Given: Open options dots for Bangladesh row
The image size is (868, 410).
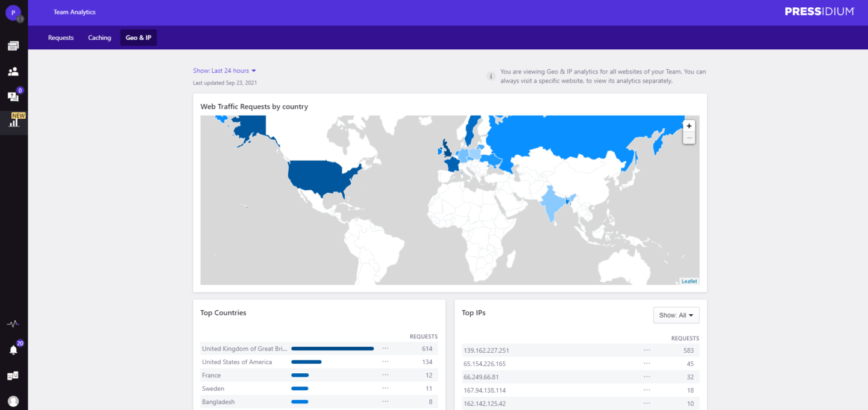Looking at the screenshot, I should click(386, 402).
